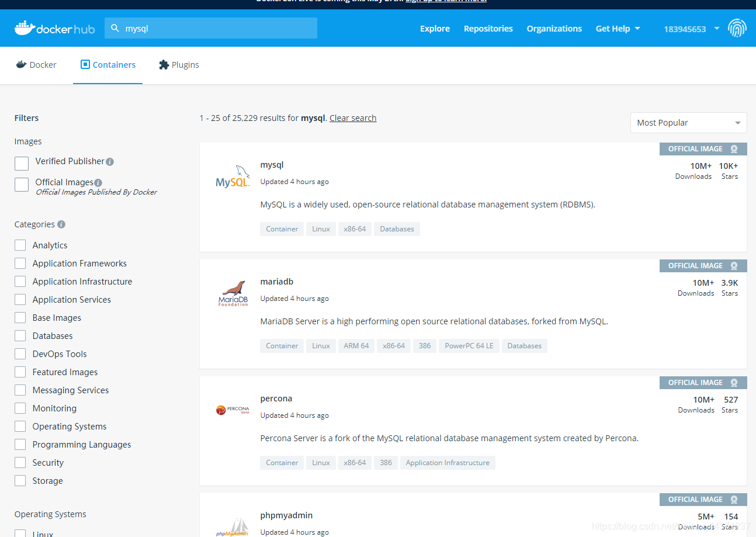Check the Featured Images category
The height and width of the screenshot is (537, 756).
pyautogui.click(x=20, y=372)
